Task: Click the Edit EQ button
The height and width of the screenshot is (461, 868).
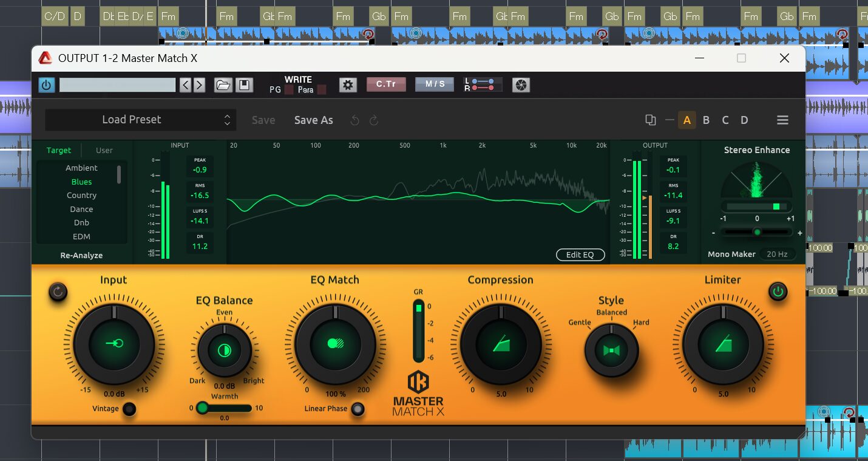Action: click(x=580, y=255)
